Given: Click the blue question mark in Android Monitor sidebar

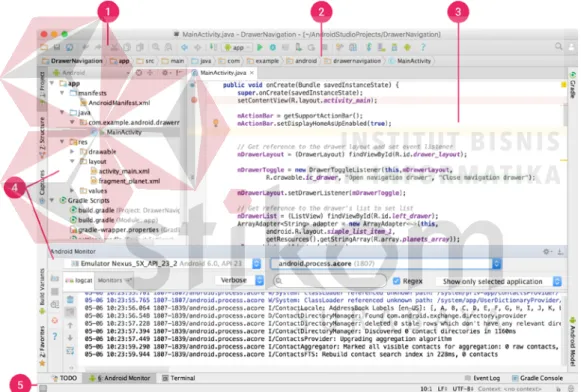Looking at the screenshot, I should click(55, 336).
